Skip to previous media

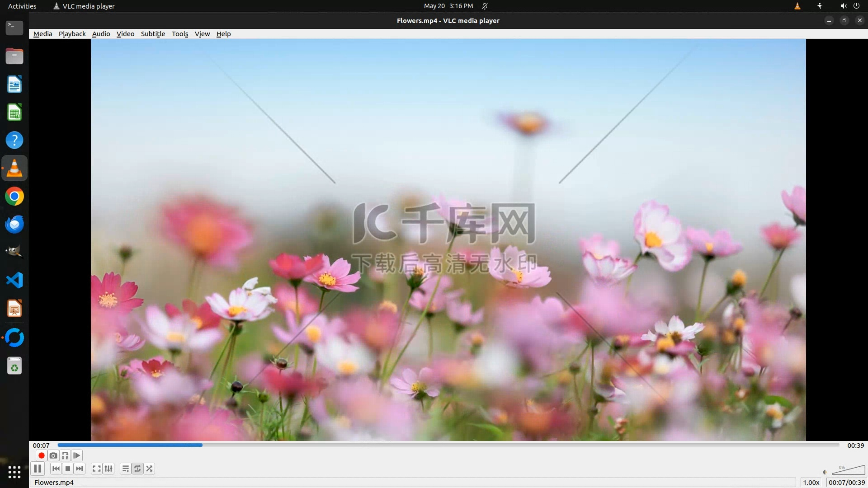pos(56,469)
